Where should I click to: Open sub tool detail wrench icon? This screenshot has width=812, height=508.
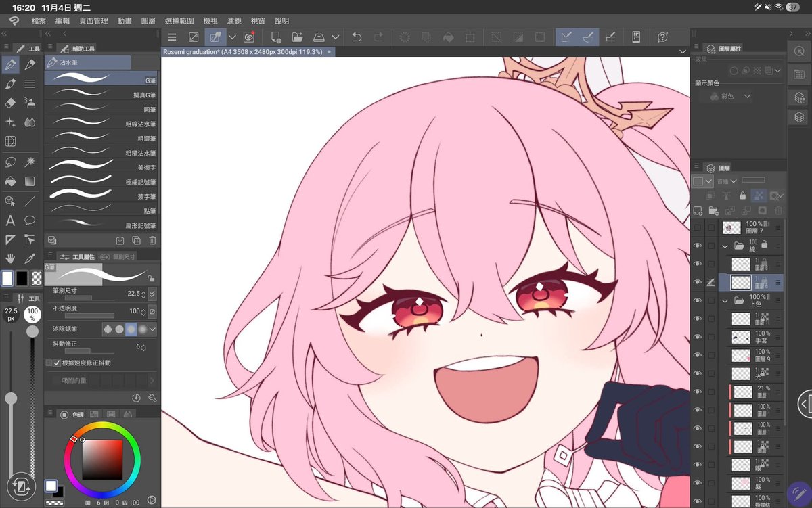pos(152,398)
